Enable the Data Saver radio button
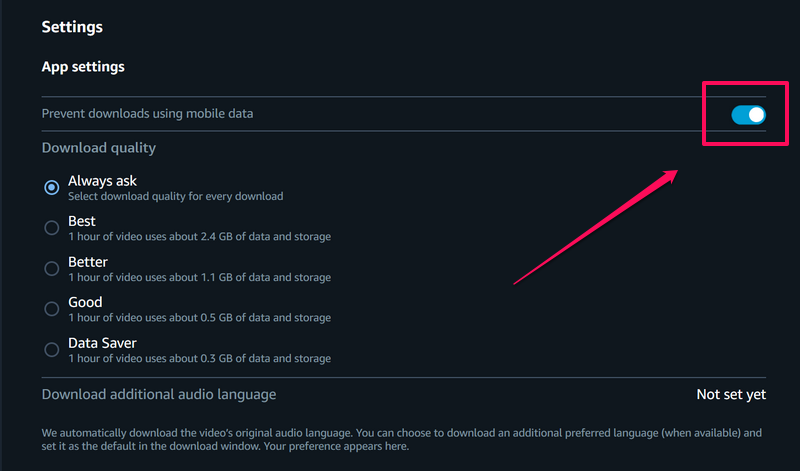The height and width of the screenshot is (471, 800). tap(52, 350)
